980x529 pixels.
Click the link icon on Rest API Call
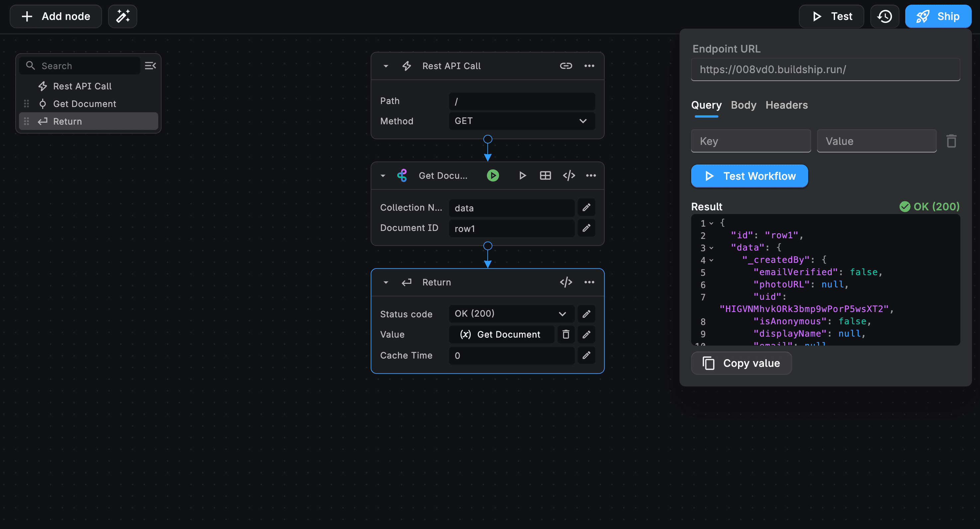pos(566,66)
